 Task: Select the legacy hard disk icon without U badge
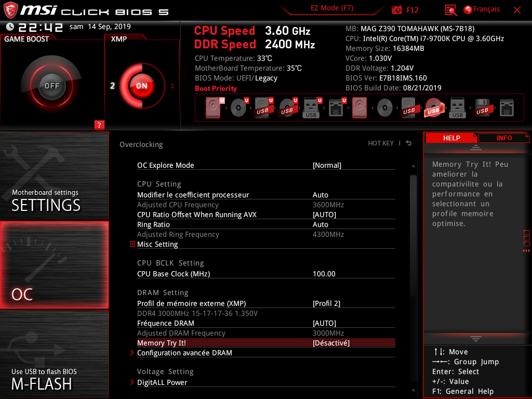coord(360,108)
